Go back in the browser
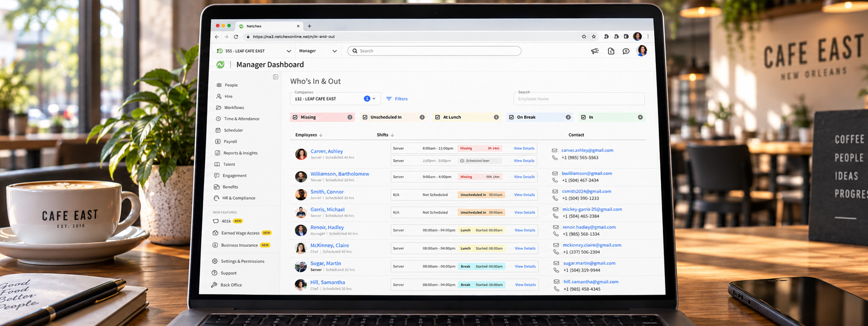 tap(217, 37)
